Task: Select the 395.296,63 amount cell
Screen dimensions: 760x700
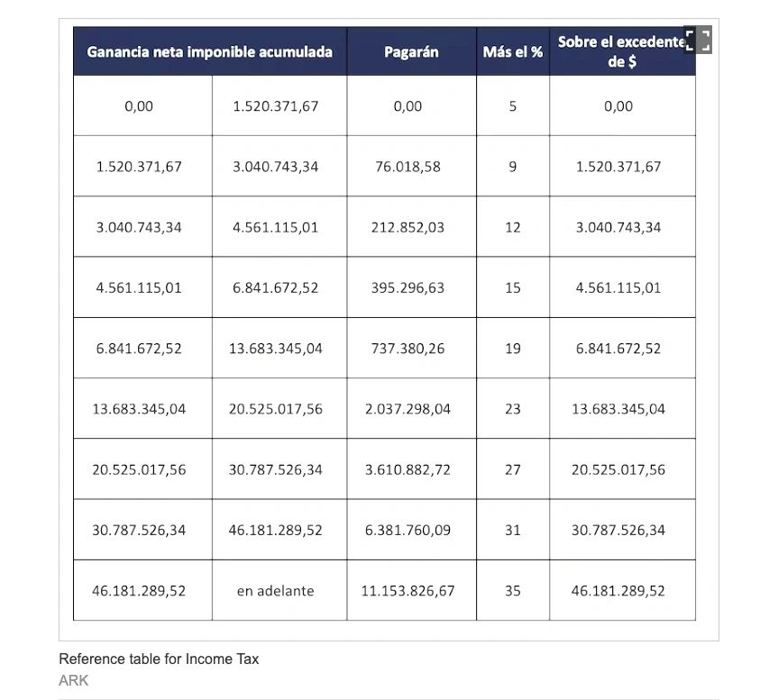Action: pyautogui.click(x=407, y=288)
